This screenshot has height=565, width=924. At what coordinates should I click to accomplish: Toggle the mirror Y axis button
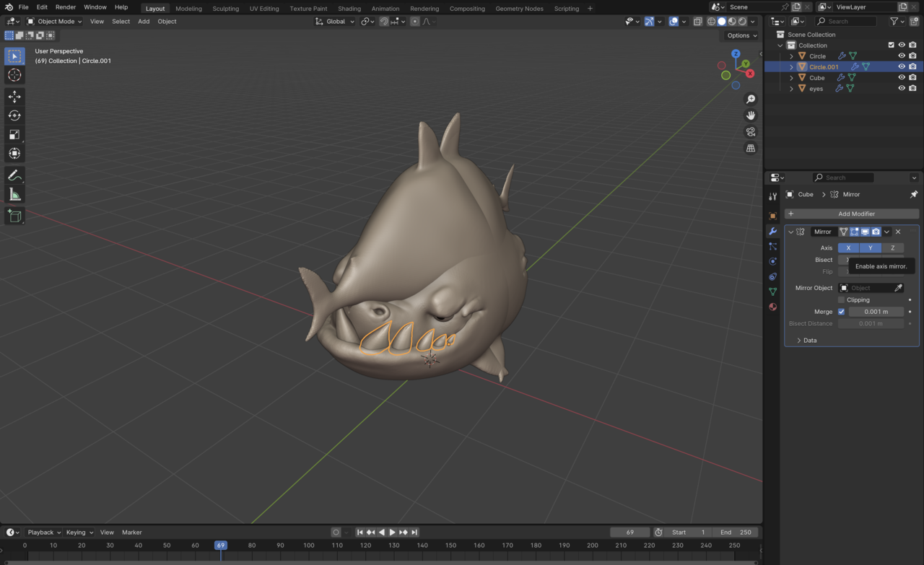[x=871, y=248]
